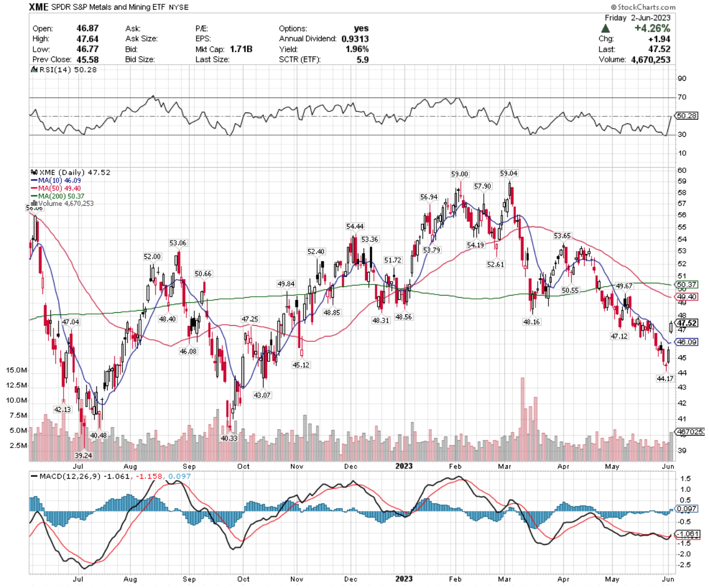Click the 53.06 price label

[178, 243]
